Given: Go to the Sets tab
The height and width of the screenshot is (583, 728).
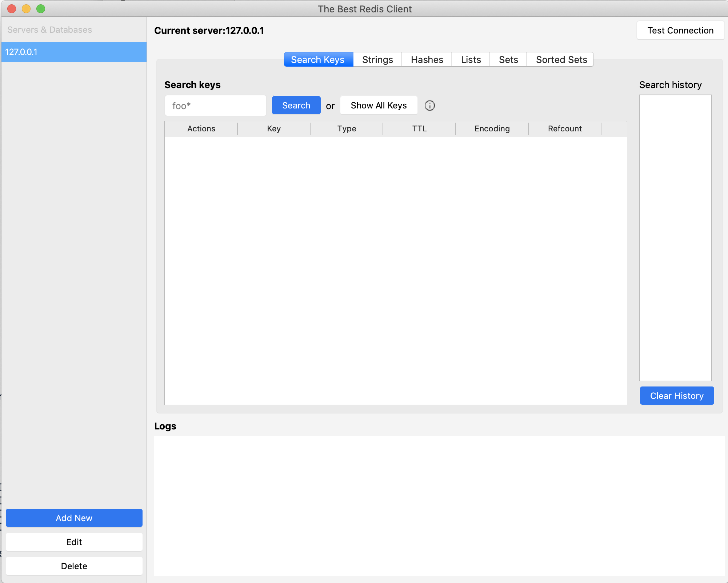Looking at the screenshot, I should click(508, 60).
